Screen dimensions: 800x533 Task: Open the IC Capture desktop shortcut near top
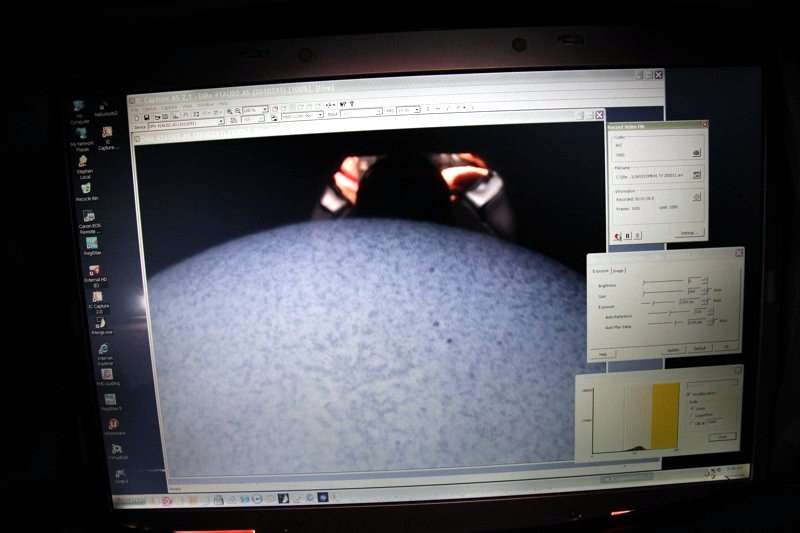coord(107,138)
